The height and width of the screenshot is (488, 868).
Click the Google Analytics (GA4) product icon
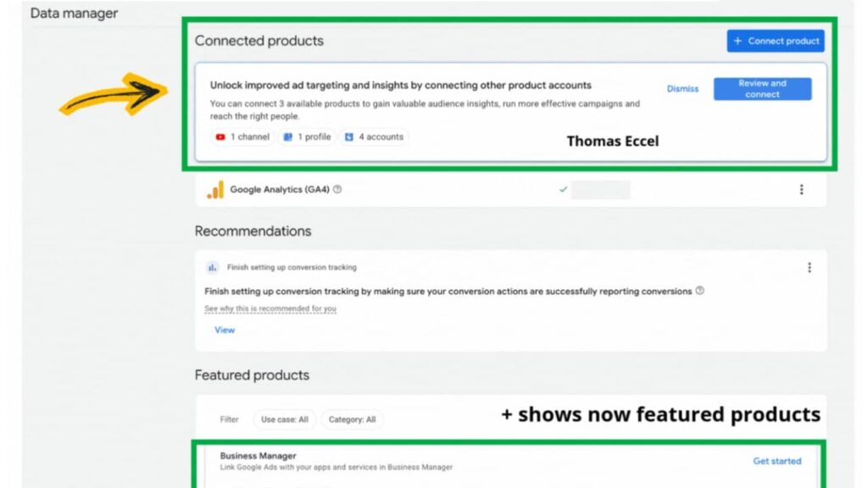pyautogui.click(x=214, y=189)
